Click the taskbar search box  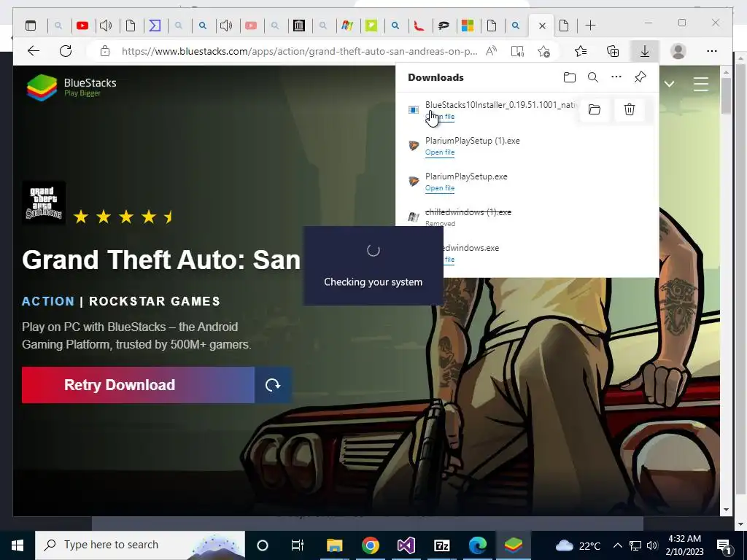tap(140, 545)
